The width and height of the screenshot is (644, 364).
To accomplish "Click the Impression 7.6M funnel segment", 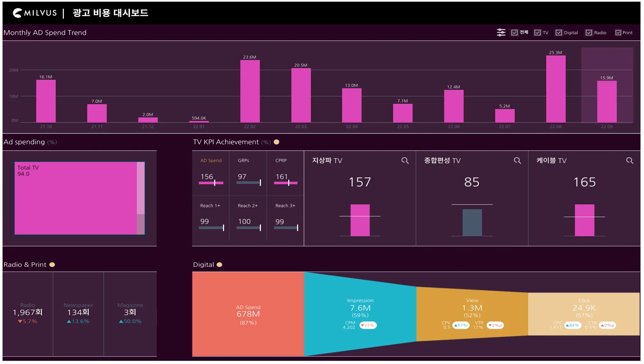I will tap(360, 314).
